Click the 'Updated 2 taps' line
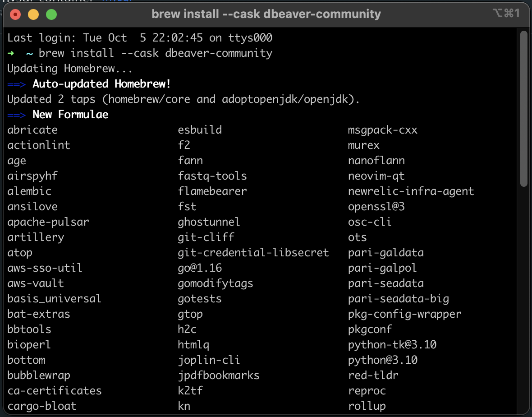 pyautogui.click(x=183, y=99)
